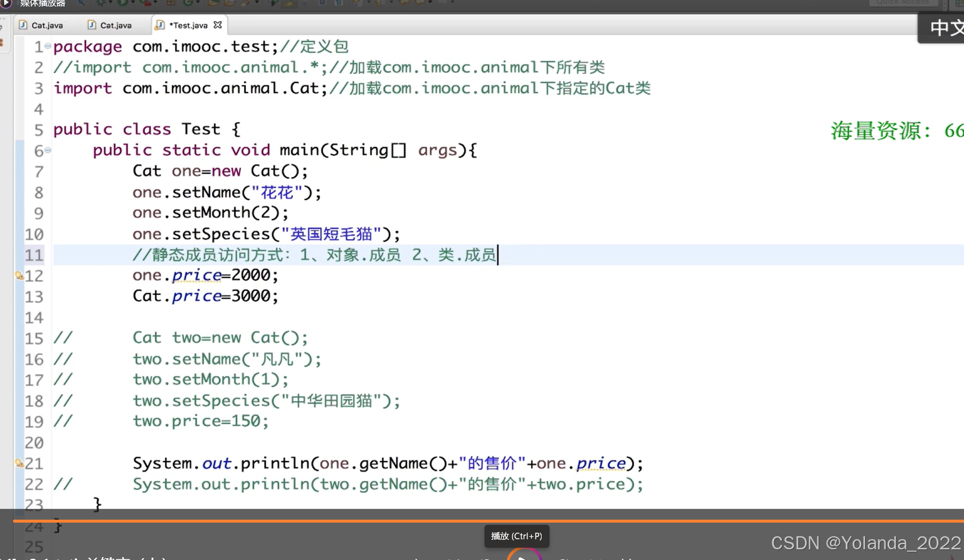Collapse the fold marker beside line 1

pyautogui.click(x=47, y=46)
